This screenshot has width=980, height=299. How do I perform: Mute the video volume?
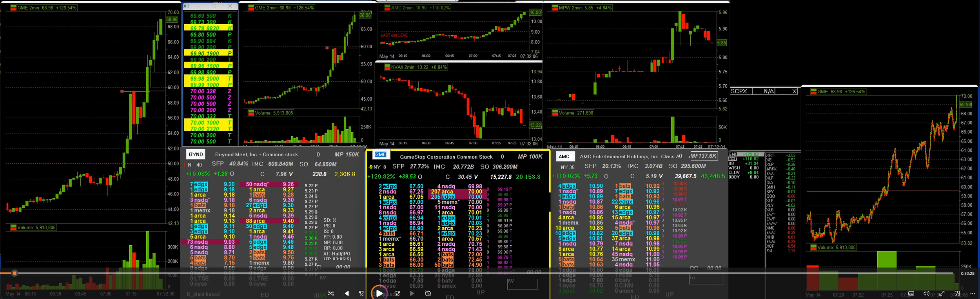click(926, 294)
